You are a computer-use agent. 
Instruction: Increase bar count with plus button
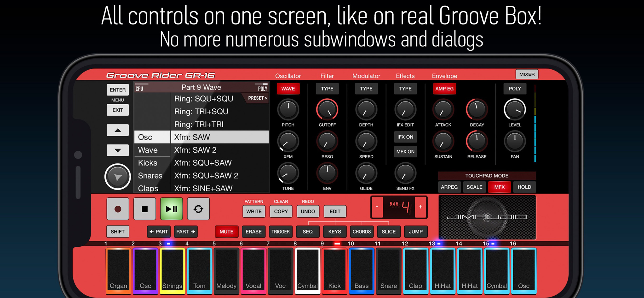pyautogui.click(x=420, y=207)
